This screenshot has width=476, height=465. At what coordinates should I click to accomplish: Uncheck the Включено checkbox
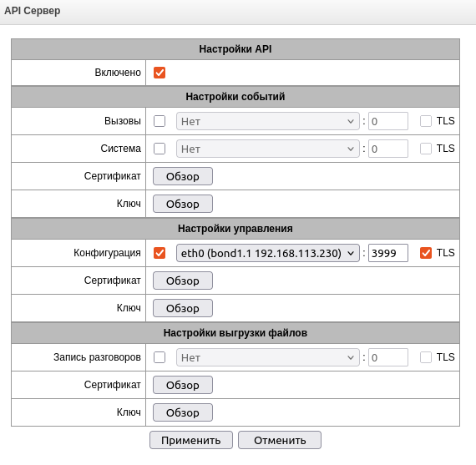tap(160, 73)
